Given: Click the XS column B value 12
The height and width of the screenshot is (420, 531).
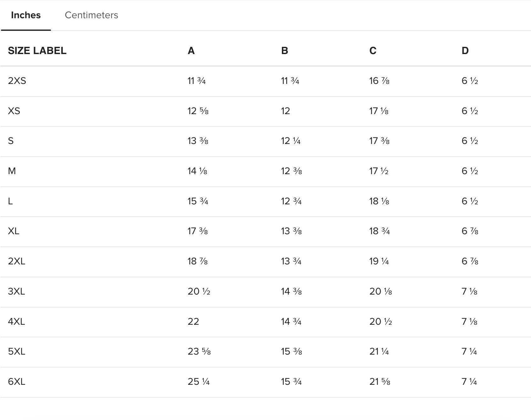Looking at the screenshot, I should pos(285,111).
